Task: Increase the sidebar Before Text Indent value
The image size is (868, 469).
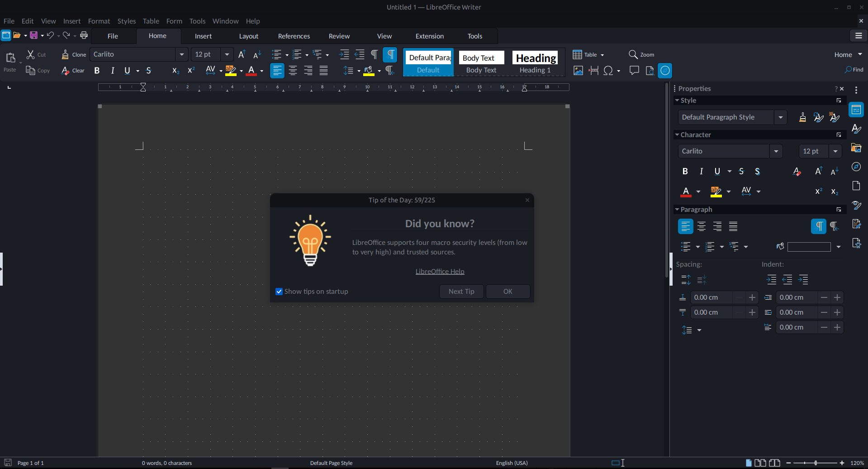Action: point(837,297)
